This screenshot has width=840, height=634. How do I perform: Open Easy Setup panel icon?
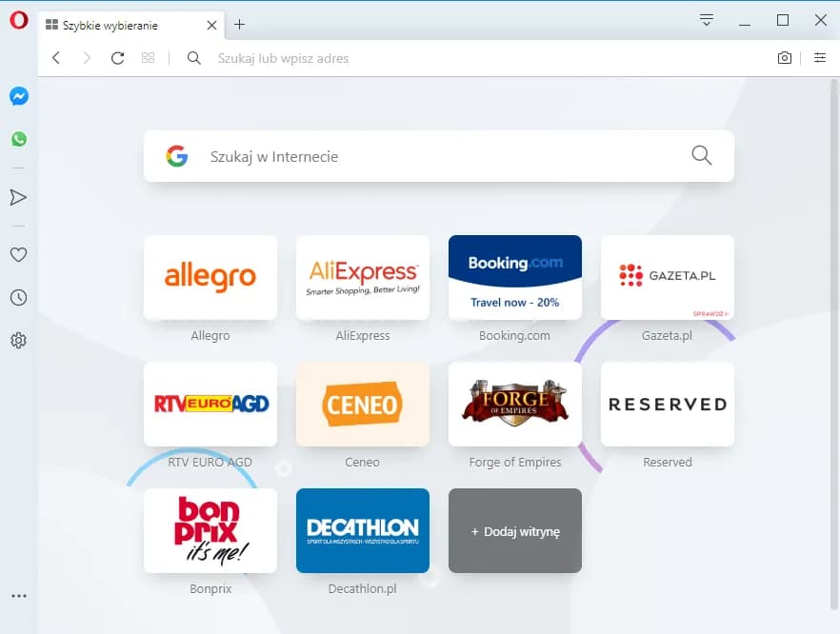point(820,58)
